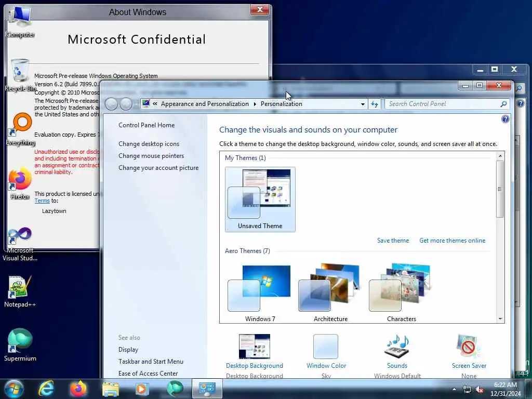
Task: Open Firefox from the taskbar
Action: [78, 389]
